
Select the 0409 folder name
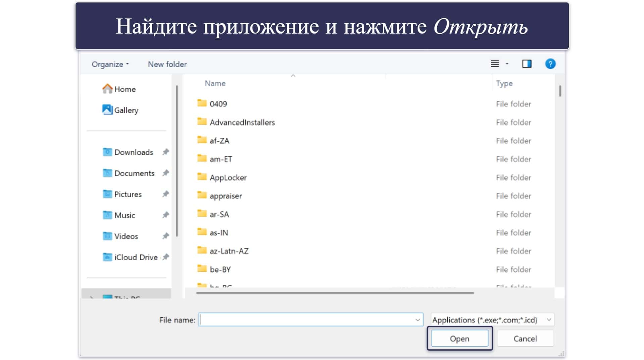click(218, 104)
